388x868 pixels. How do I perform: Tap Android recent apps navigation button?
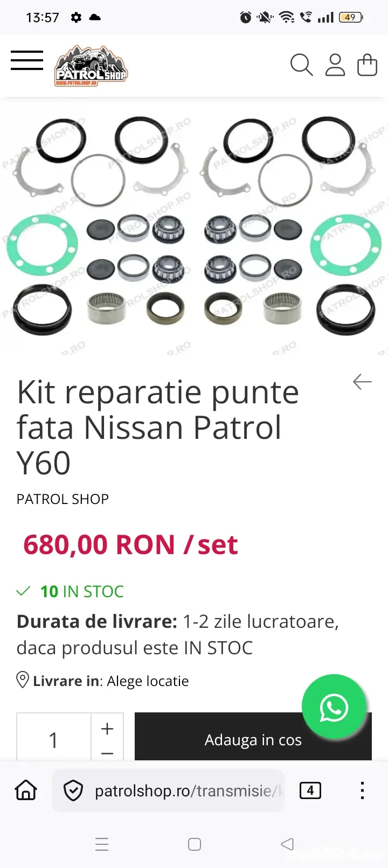tap(102, 844)
